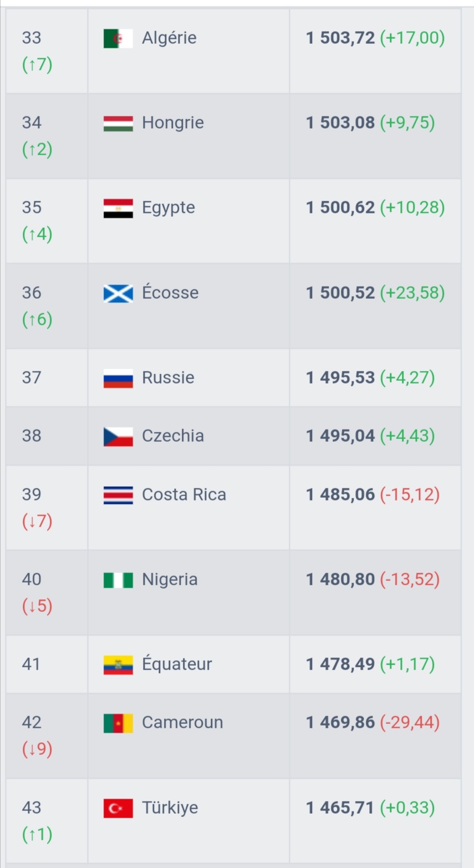Click Cameroun rank change down 9
The height and width of the screenshot is (868, 474).
(37, 749)
